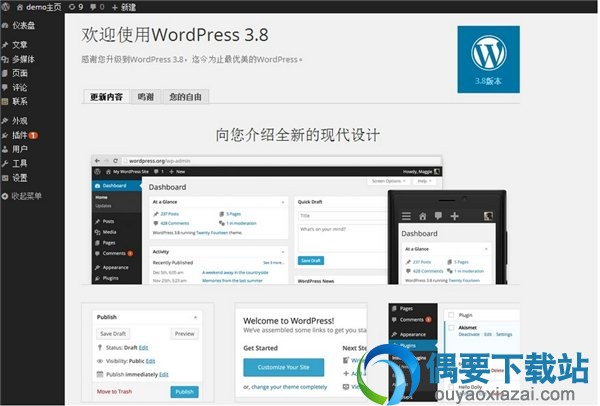600x406 pixels.
Task: Open the 设置 settings menu
Action: pyautogui.click(x=20, y=178)
